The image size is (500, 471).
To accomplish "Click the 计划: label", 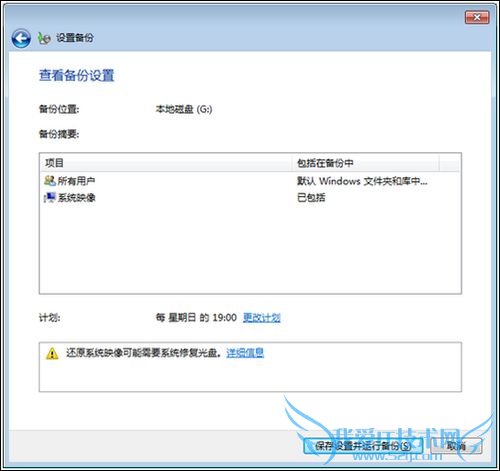I will 50,318.
